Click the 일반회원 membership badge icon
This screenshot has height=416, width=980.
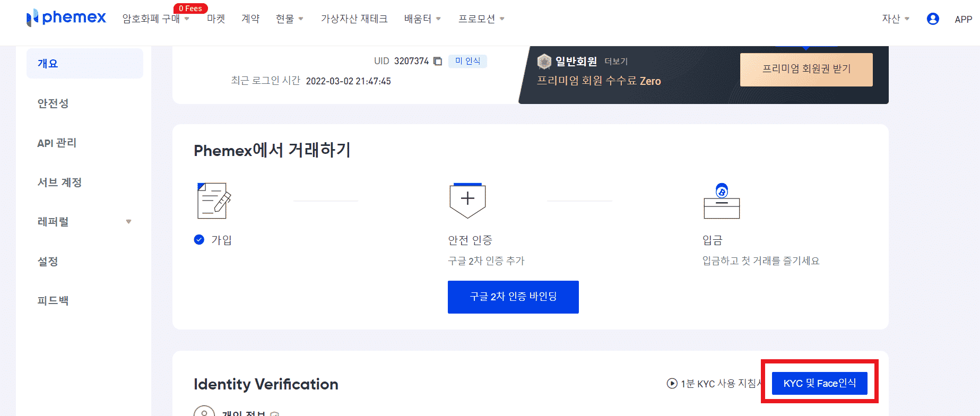pos(544,62)
